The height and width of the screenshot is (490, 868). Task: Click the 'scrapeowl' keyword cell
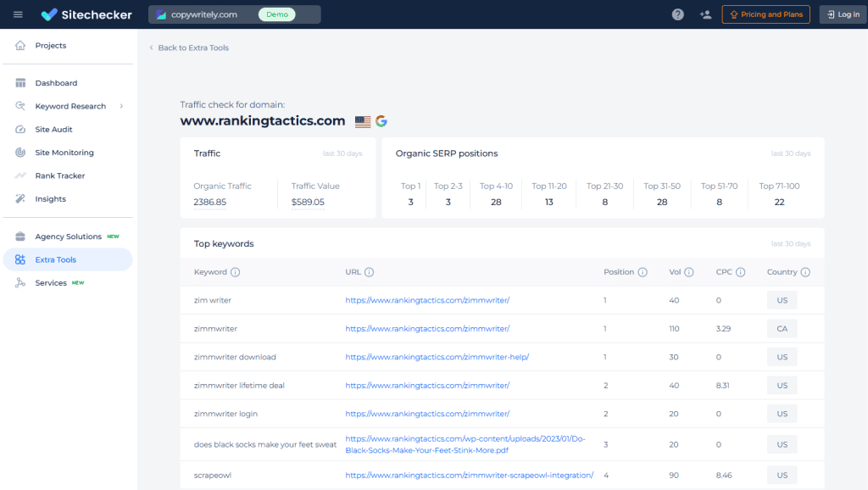pos(213,475)
